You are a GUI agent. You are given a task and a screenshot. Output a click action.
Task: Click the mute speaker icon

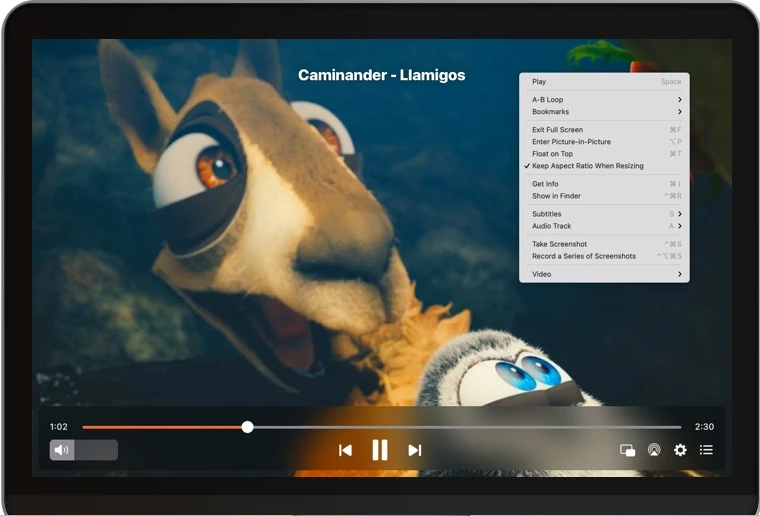tap(62, 450)
